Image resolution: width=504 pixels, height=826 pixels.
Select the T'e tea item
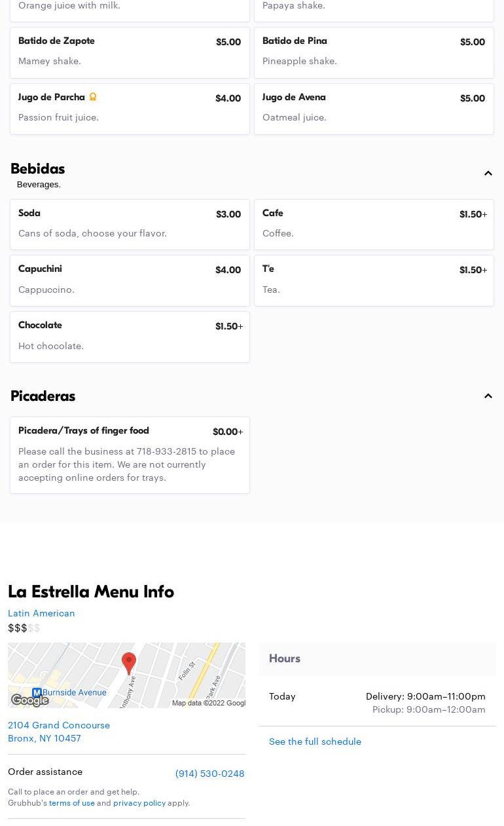374,280
